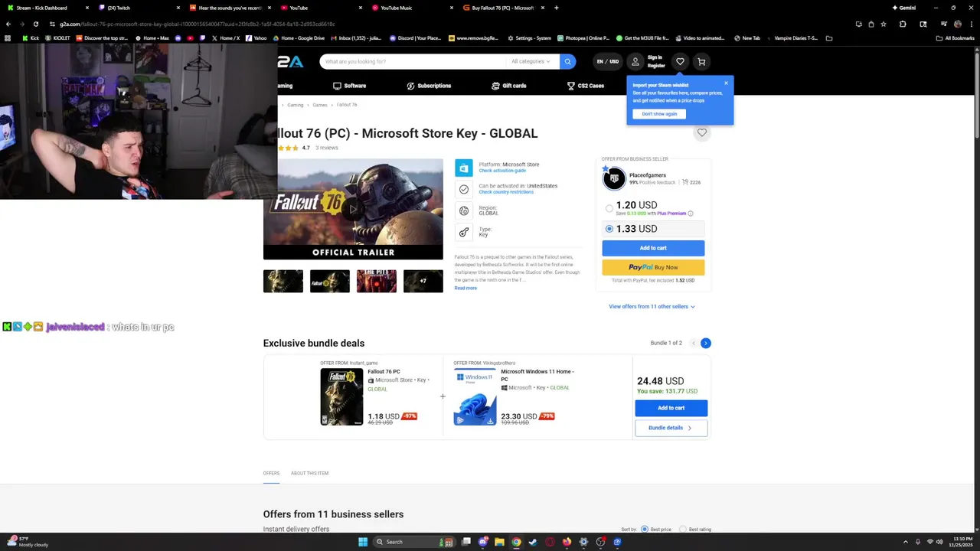Image resolution: width=980 pixels, height=551 pixels.
Task: Bookmark this page with star icon
Action: (884, 24)
